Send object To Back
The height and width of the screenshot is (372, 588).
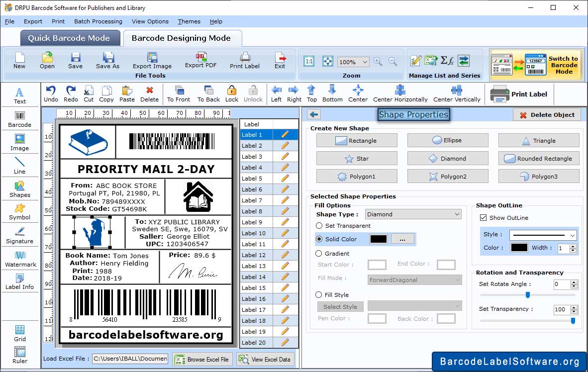[208, 94]
